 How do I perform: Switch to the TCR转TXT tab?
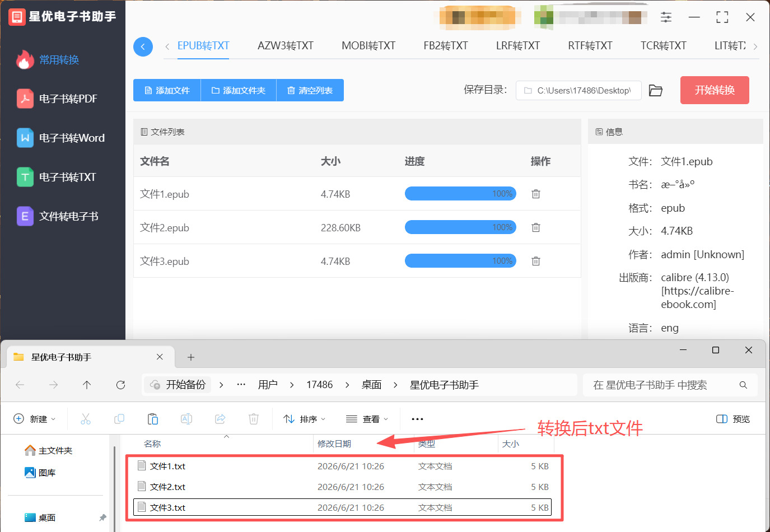tap(664, 46)
